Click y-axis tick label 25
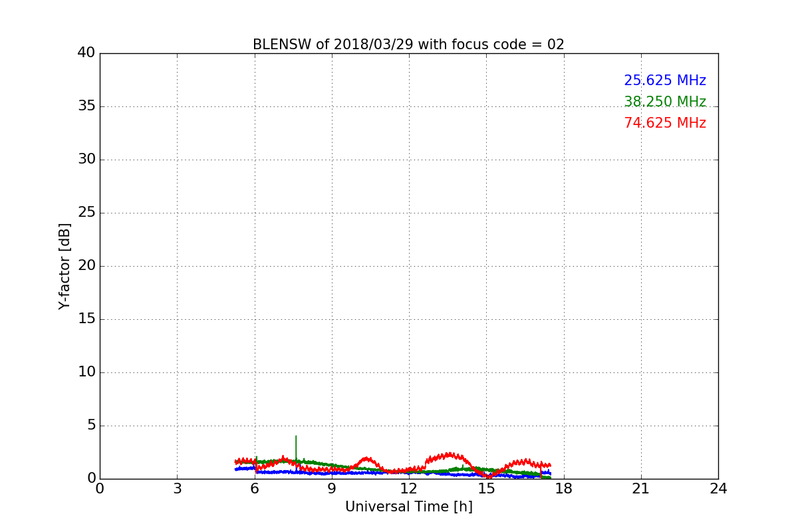The height and width of the screenshot is (532, 798). [x=86, y=212]
